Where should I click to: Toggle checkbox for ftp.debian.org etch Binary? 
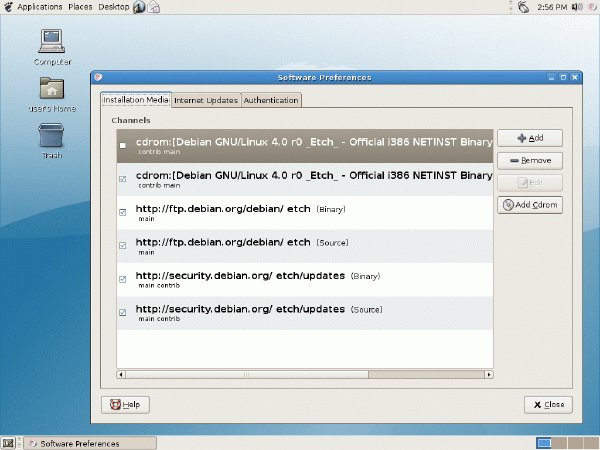tap(122, 212)
